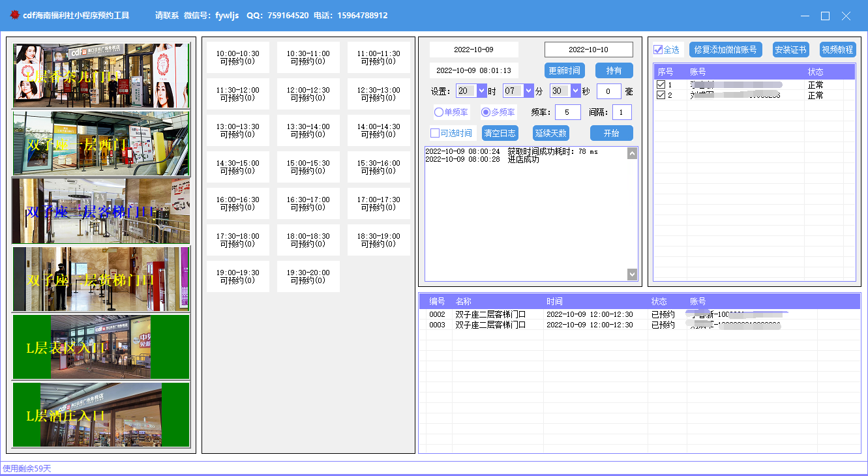Open the minute dropdown showing 07

(x=518, y=91)
